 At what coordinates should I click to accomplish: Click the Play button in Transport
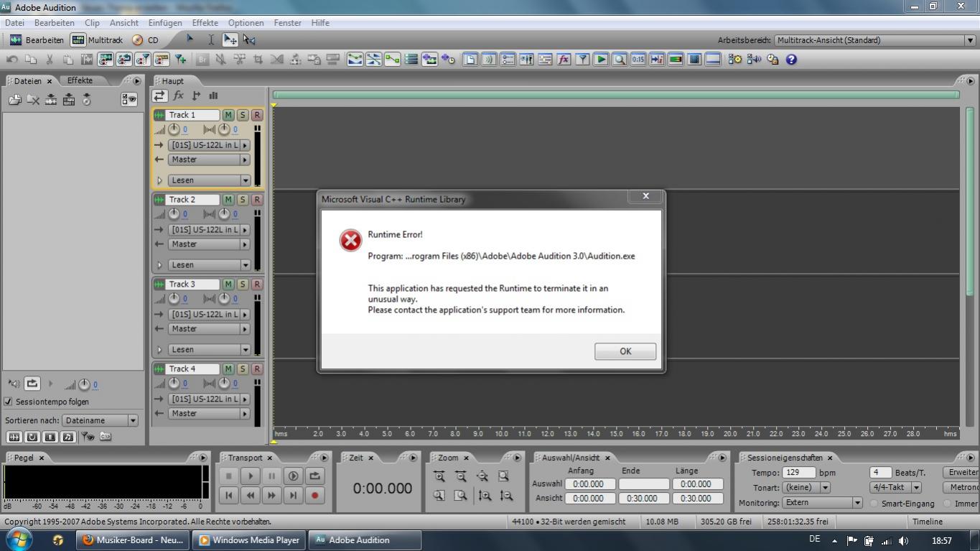point(251,476)
